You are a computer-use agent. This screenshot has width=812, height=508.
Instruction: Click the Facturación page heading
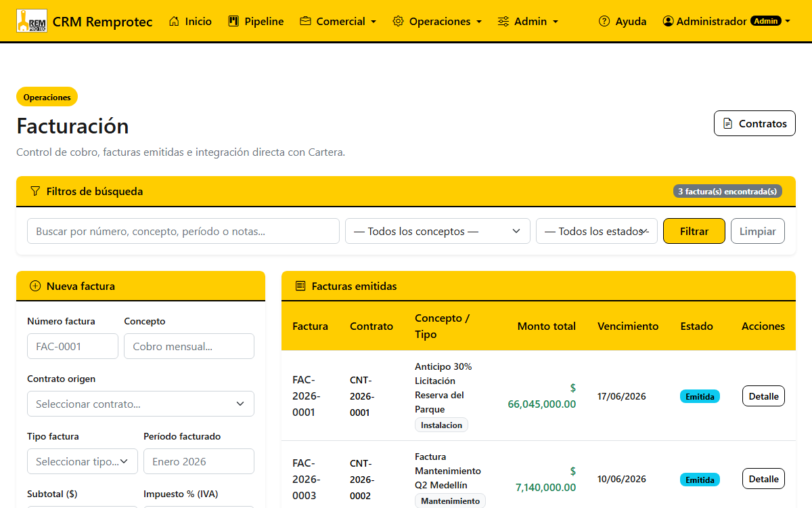[72, 126]
